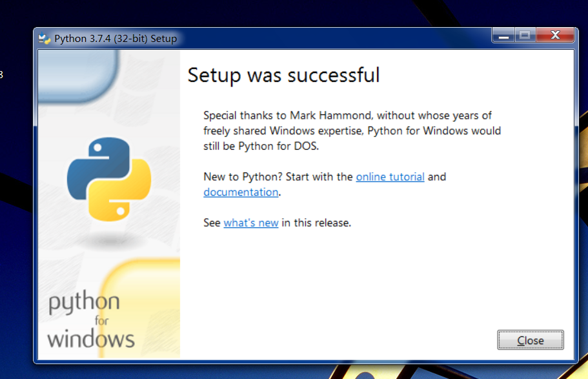The width and height of the screenshot is (588, 379).
Task: Click the 'in this release.' text
Action: point(316,223)
